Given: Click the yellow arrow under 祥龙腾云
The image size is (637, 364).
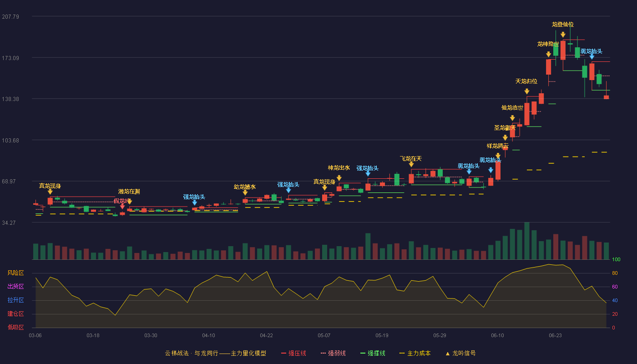Looking at the screenshot, I should [x=498, y=156].
